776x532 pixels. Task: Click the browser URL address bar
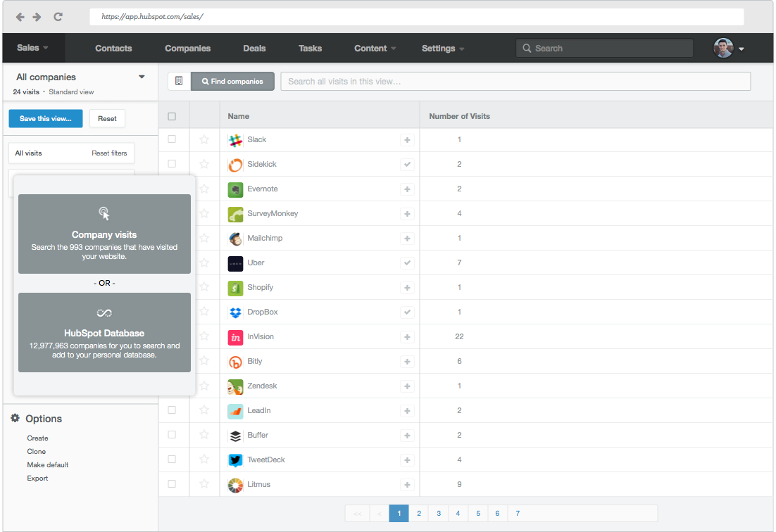coord(417,17)
